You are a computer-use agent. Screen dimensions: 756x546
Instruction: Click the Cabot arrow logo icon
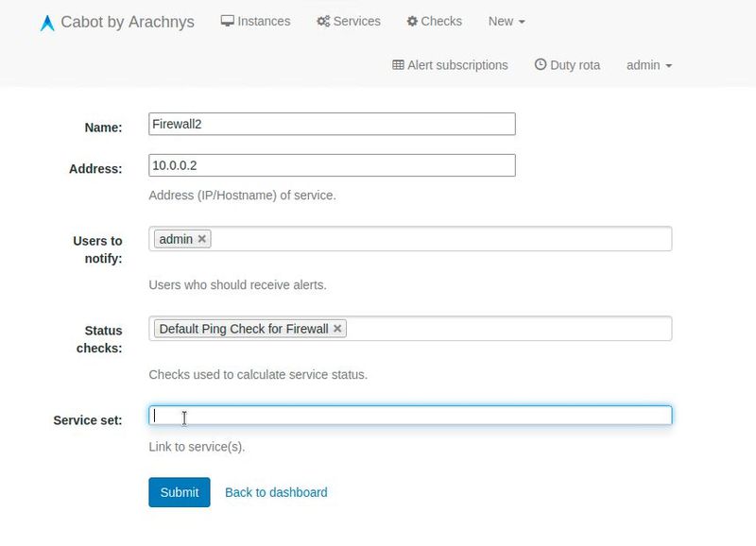coord(46,23)
